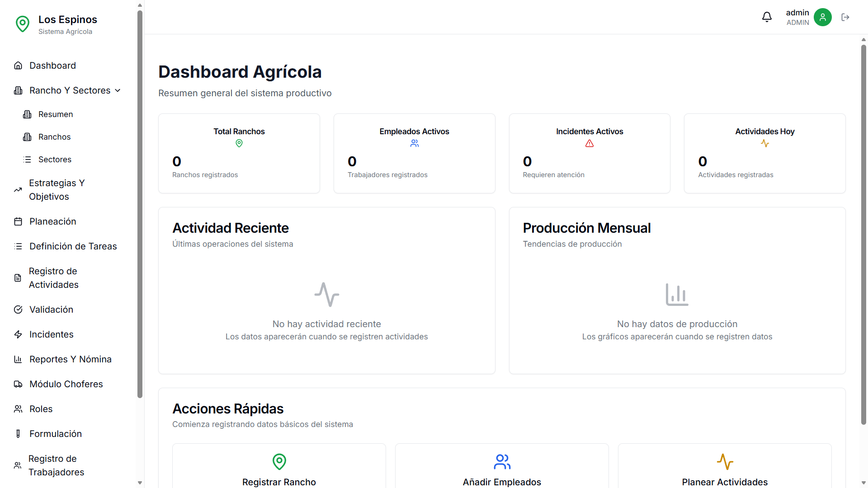Click the Total Ranchos summary card
Screen dimensions: 868x488
click(239, 154)
